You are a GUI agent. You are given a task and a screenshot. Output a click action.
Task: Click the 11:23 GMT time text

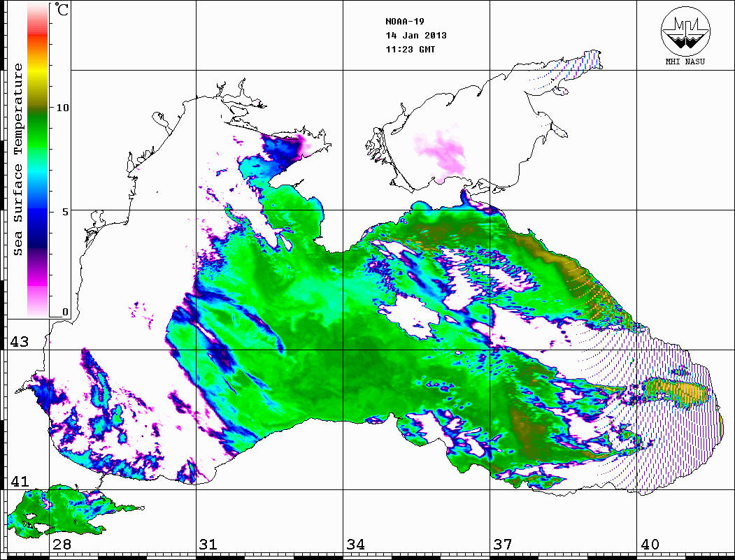[x=410, y=50]
